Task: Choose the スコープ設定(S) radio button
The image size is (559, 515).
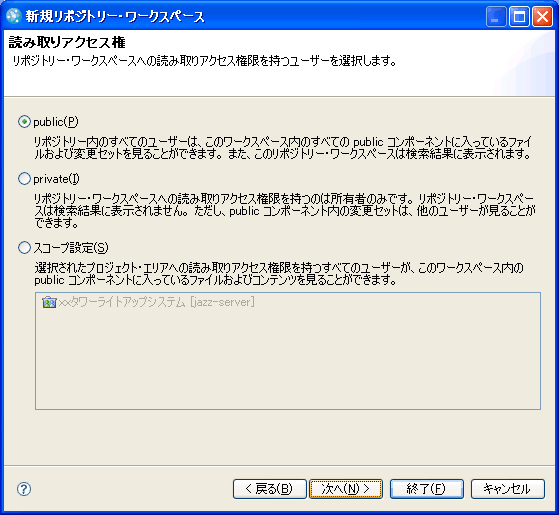Action: [24, 247]
